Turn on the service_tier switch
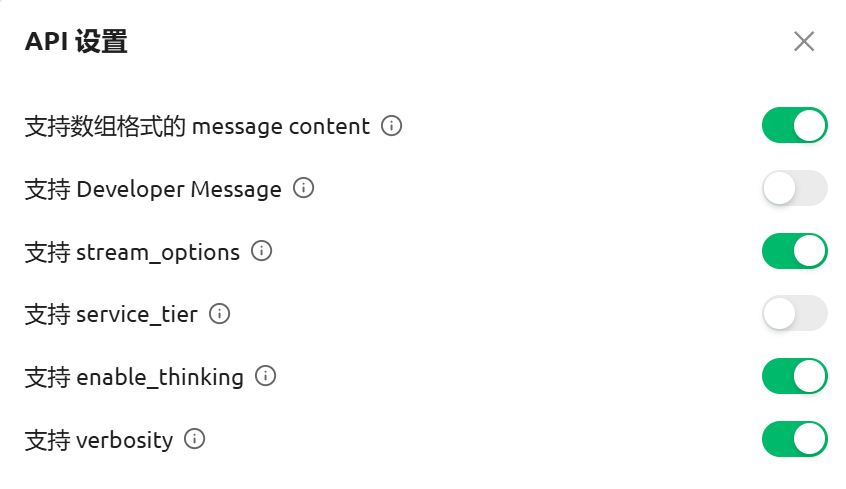This screenshot has width=846, height=489. 794,314
